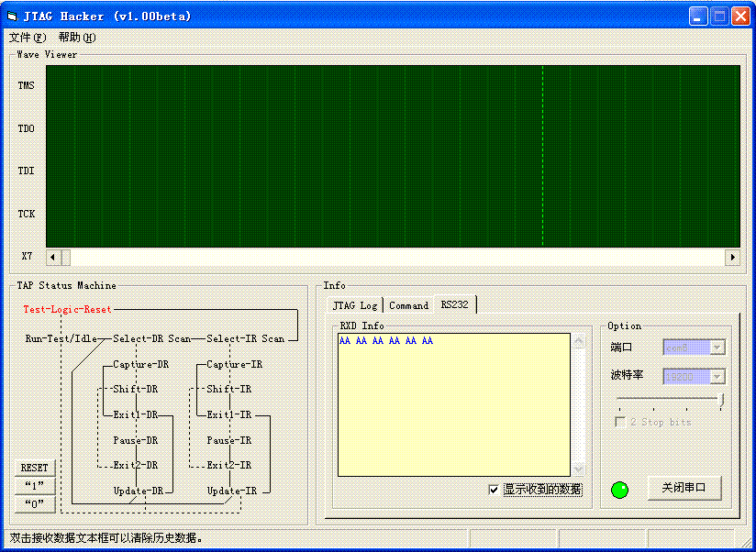
Task: Open the 帮助(H) menu
Action: [x=77, y=37]
